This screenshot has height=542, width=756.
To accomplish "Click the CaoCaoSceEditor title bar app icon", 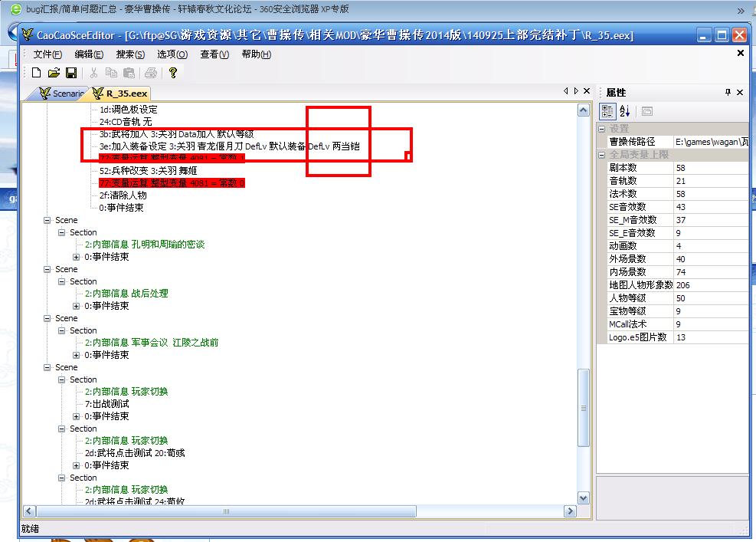I will (28, 34).
